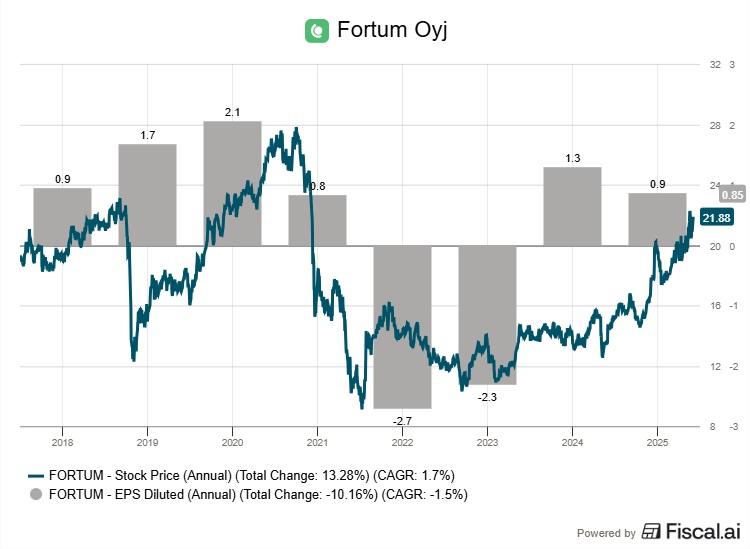Click the 2021 x-axis year label
The image size is (750, 549).
(x=316, y=441)
